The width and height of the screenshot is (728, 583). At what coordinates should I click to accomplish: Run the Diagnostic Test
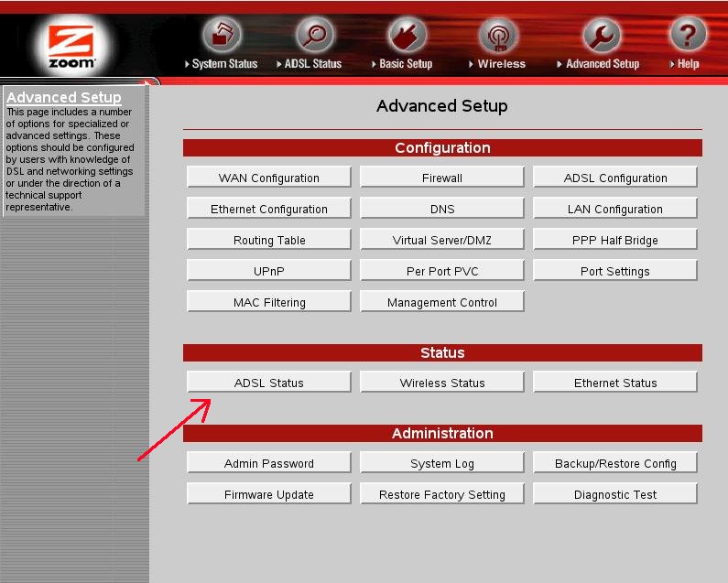click(x=615, y=494)
